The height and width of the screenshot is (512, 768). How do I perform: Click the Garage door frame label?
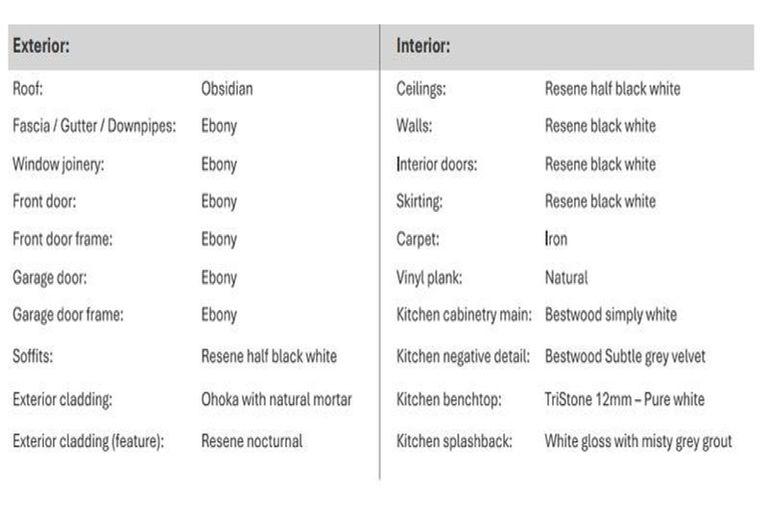point(68,314)
